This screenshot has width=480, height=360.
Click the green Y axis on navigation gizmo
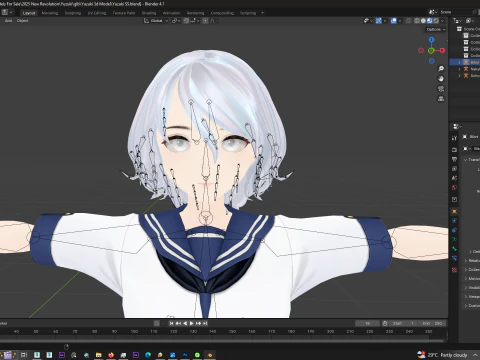(431, 51)
